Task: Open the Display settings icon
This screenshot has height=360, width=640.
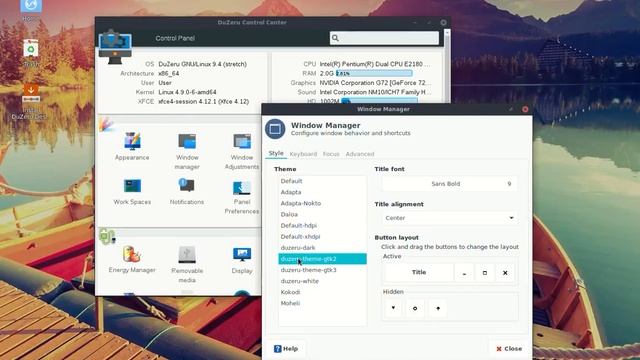Action: [x=242, y=260]
